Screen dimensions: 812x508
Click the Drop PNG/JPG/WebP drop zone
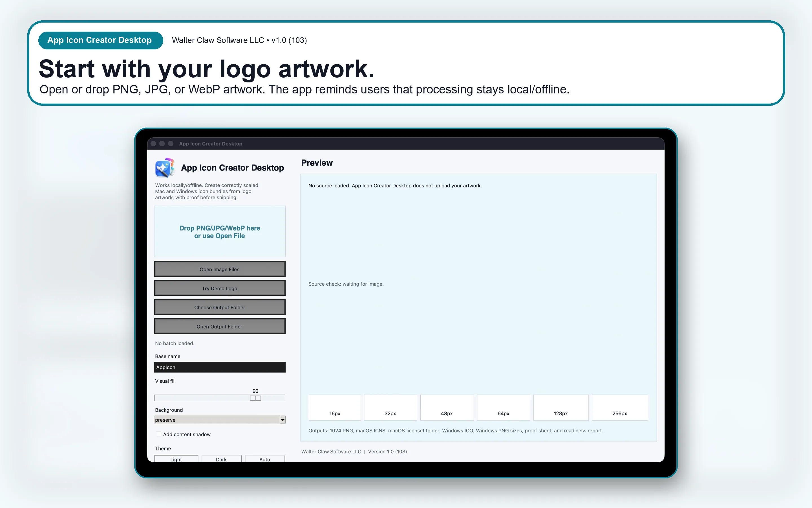(219, 231)
